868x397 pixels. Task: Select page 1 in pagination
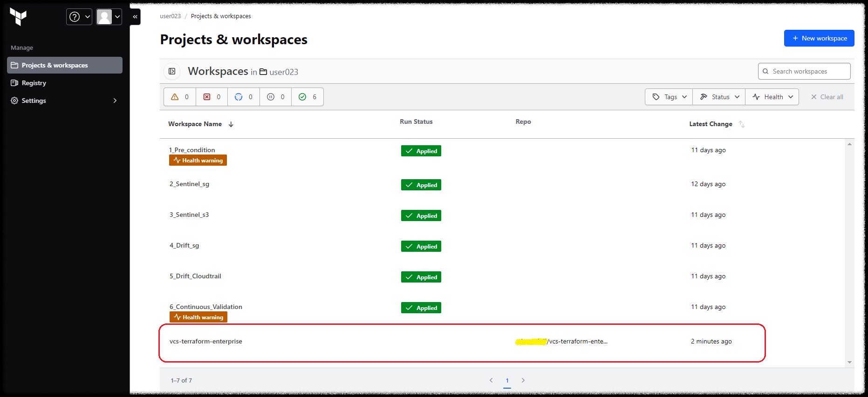tap(507, 380)
